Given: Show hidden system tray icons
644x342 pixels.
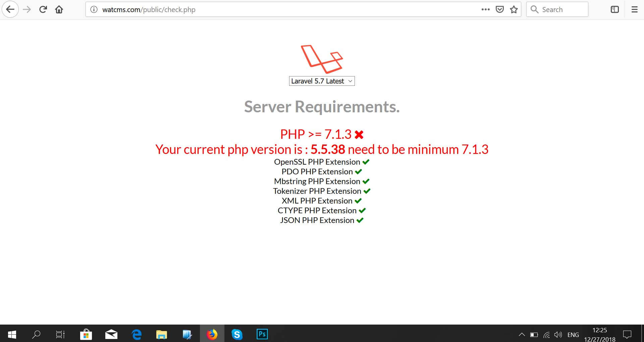Looking at the screenshot, I should [522, 335].
